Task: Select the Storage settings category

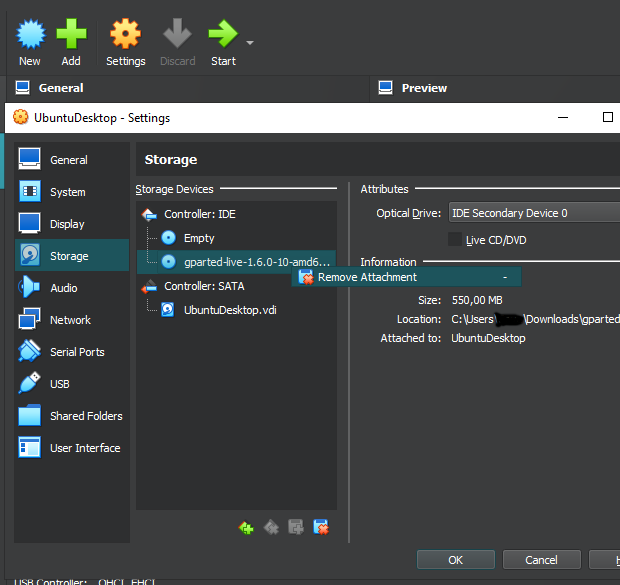Action: (x=72, y=256)
